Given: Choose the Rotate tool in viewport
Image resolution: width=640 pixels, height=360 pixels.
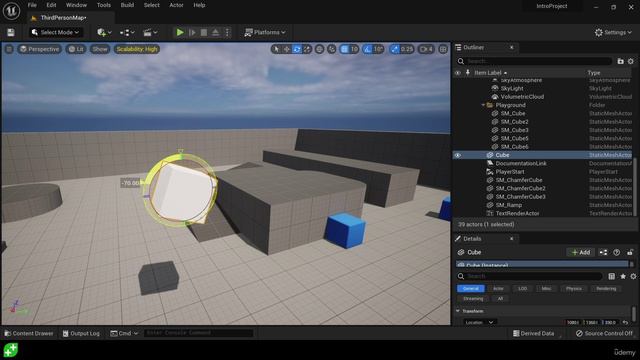Looking at the screenshot, I should 297,49.
